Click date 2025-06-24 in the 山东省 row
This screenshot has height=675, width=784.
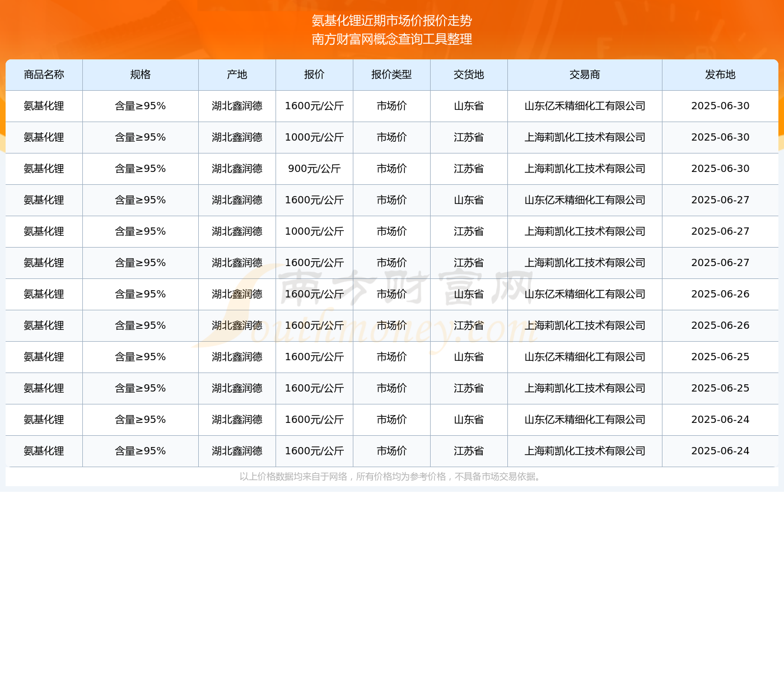click(720, 420)
